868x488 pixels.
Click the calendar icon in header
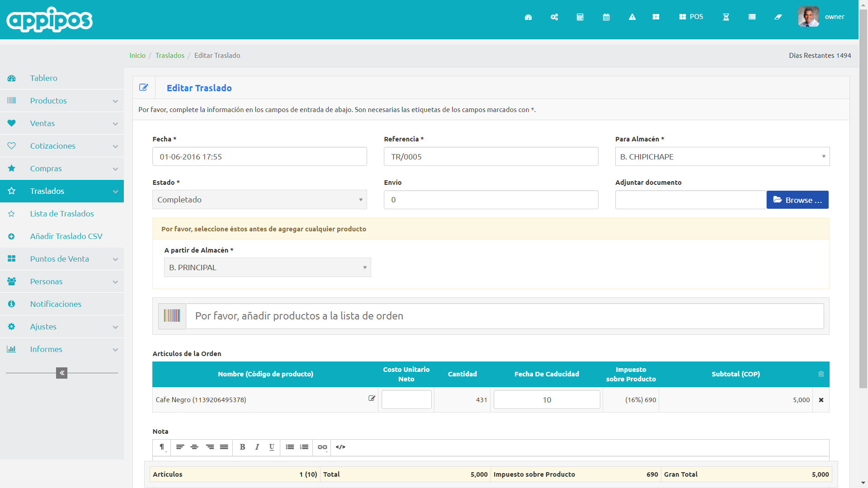click(x=606, y=17)
